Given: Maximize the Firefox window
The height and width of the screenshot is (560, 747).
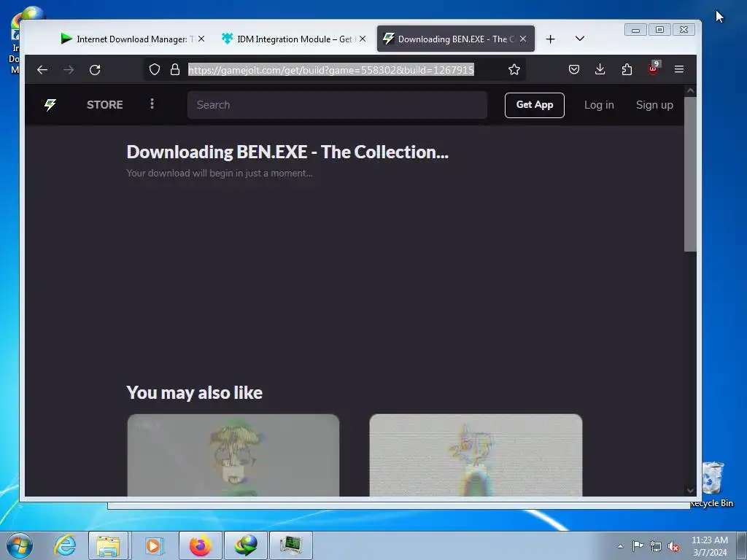Looking at the screenshot, I should pyautogui.click(x=659, y=30).
